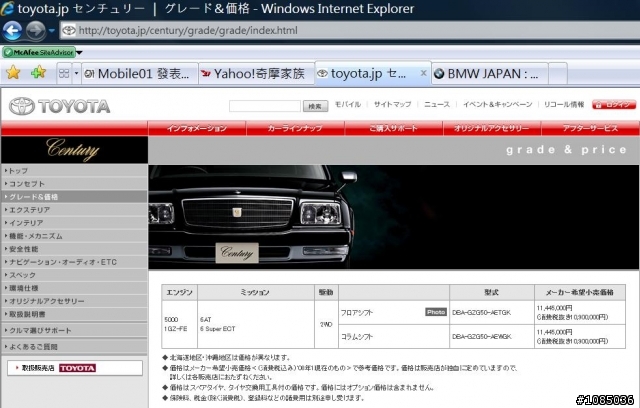Open the オリジナルアクセサリー red menu
This screenshot has width=640, height=408.
(x=492, y=128)
